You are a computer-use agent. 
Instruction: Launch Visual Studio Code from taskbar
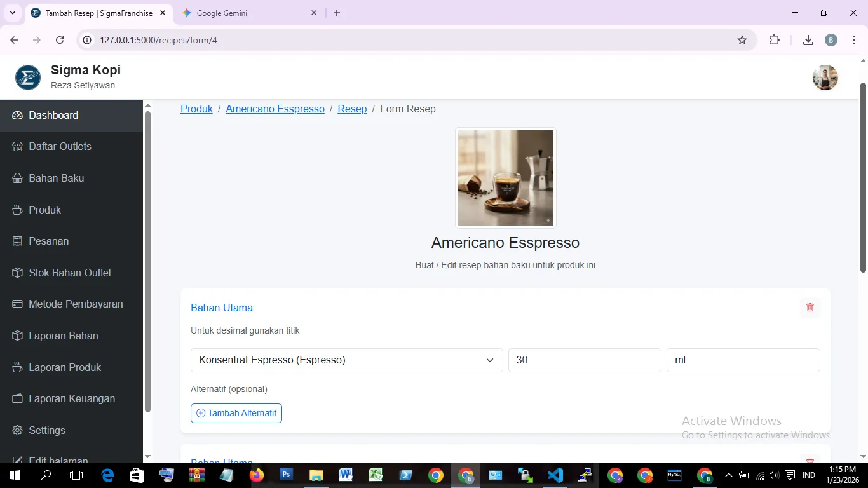point(555,475)
